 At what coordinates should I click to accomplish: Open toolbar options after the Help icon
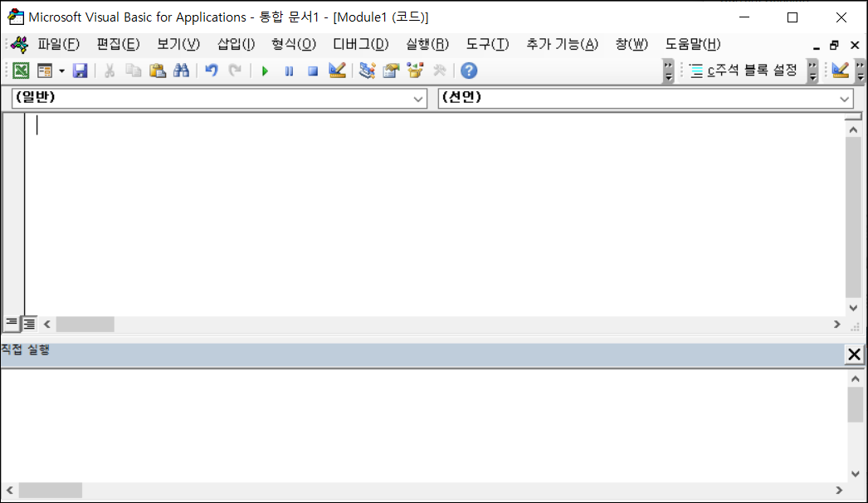[x=669, y=71]
